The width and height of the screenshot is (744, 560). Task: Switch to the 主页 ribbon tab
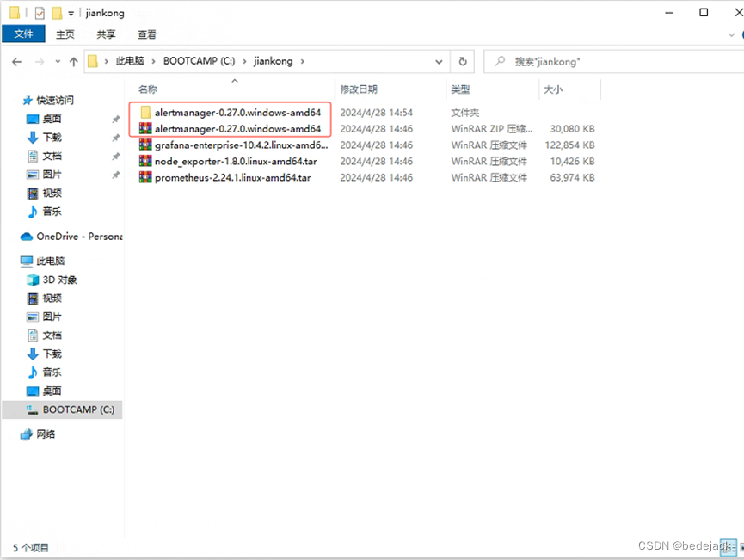[x=65, y=34]
